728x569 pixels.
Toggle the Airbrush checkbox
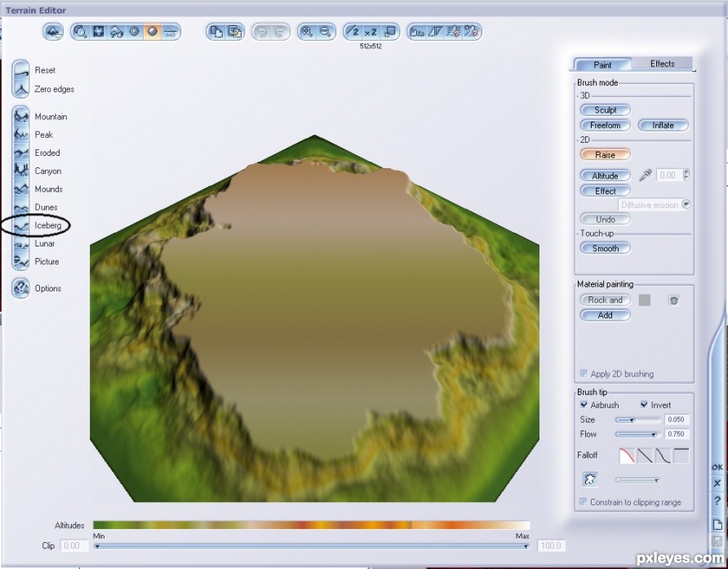pos(584,405)
